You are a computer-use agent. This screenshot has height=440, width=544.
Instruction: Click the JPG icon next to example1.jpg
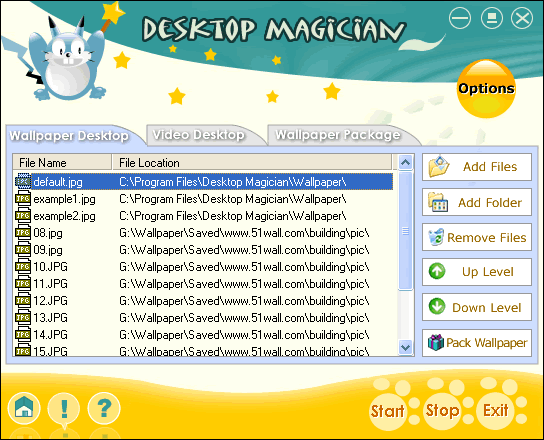pyautogui.click(x=23, y=199)
